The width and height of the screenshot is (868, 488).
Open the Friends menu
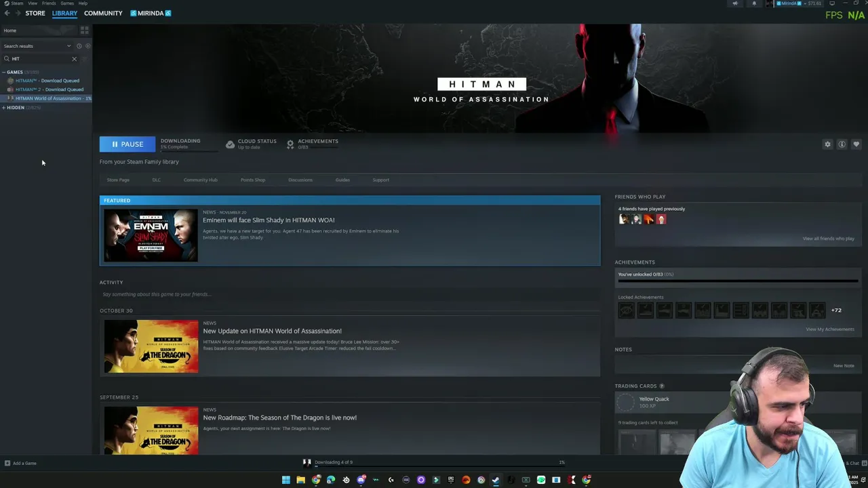coord(49,3)
